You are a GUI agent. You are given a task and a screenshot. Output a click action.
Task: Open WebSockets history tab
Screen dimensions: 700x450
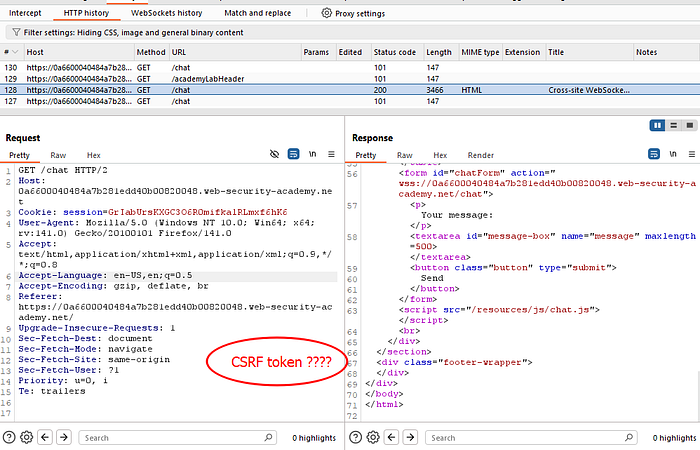point(167,13)
